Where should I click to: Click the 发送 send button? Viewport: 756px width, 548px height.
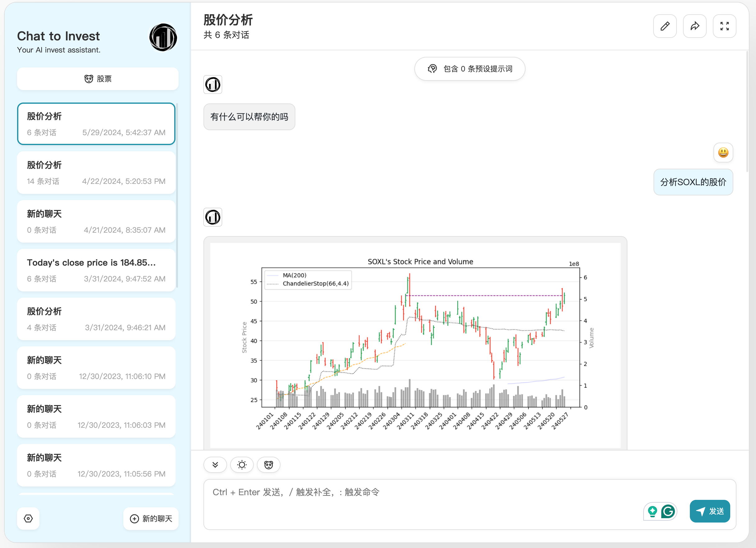coord(709,511)
